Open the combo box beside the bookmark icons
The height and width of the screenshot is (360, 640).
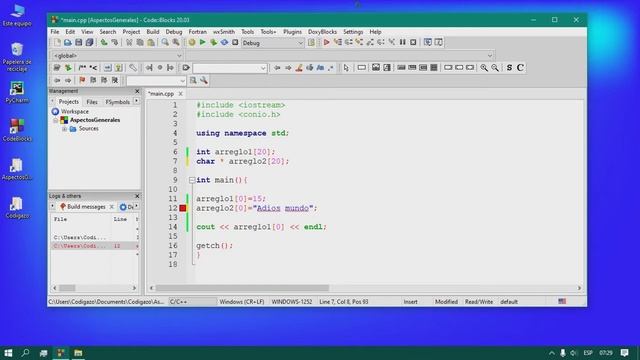(156, 81)
